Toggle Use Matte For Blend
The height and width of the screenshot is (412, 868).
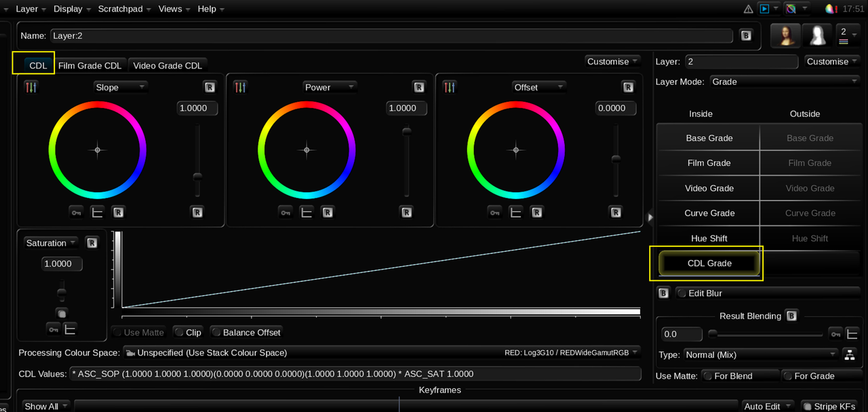[x=741, y=375]
